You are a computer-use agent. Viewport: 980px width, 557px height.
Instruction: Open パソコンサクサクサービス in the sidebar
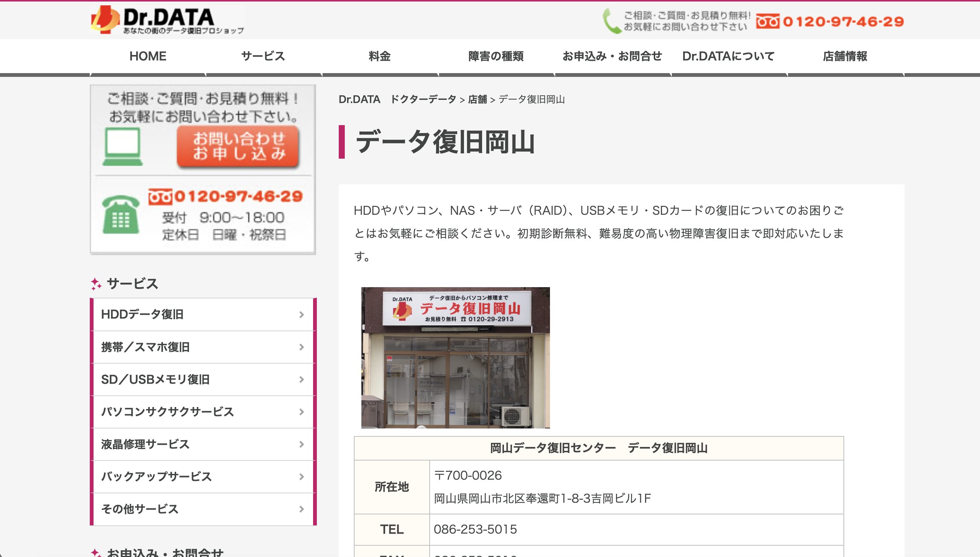pyautogui.click(x=167, y=412)
